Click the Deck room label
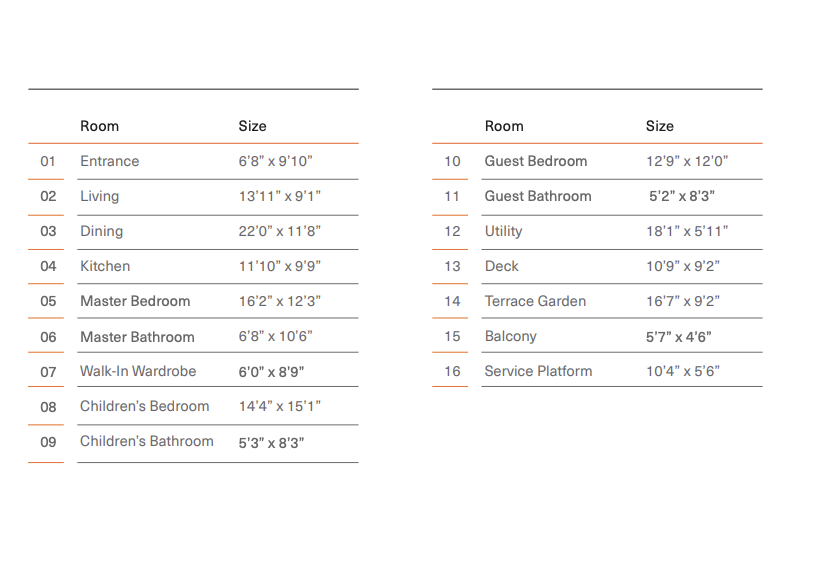The height and width of the screenshot is (586, 814). pos(501,266)
